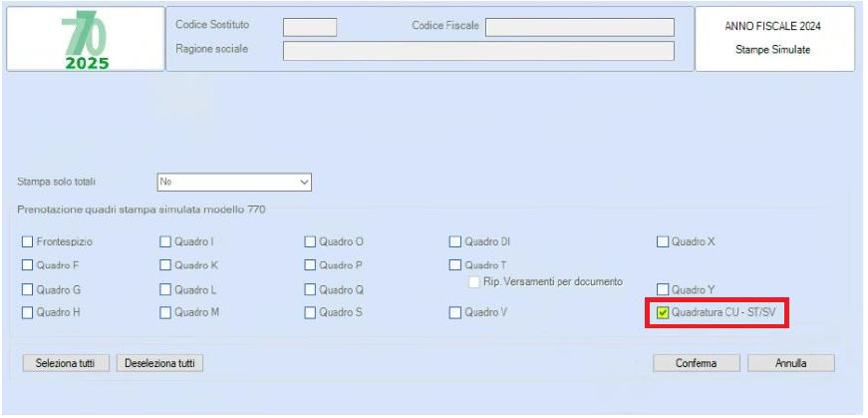868x418 pixels.
Task: Check Rip. Versamenti per documento
Action: pyautogui.click(x=474, y=282)
